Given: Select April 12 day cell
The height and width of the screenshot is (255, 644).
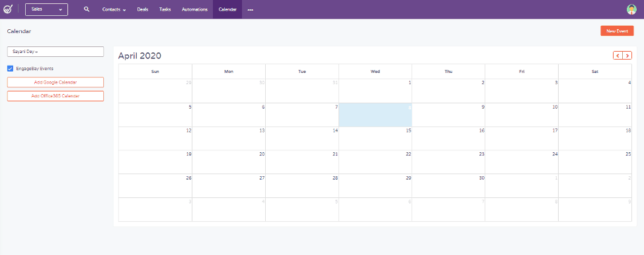Looking at the screenshot, I should tap(155, 138).
